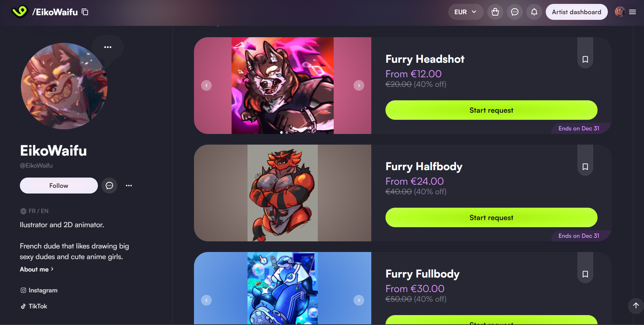Image resolution: width=644 pixels, height=325 pixels.
Task: Open the Artist dashboard
Action: 577,12
